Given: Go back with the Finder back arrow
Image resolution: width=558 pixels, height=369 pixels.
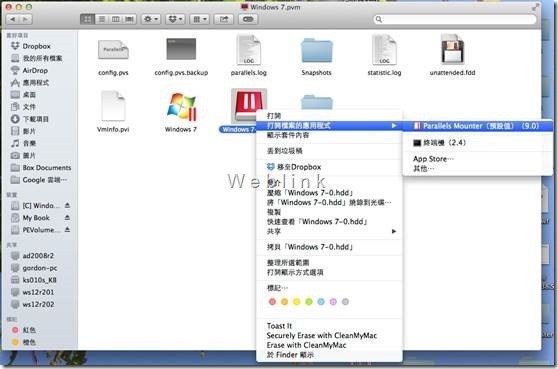Looking at the screenshot, I should click(13, 19).
